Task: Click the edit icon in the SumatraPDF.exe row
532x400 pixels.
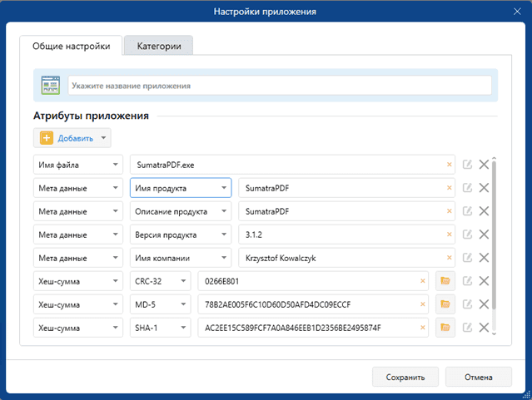Action: click(468, 165)
